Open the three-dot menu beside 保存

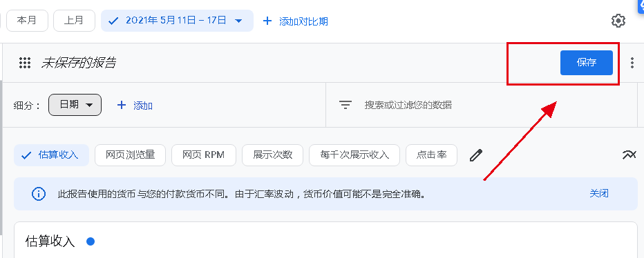coord(632,63)
